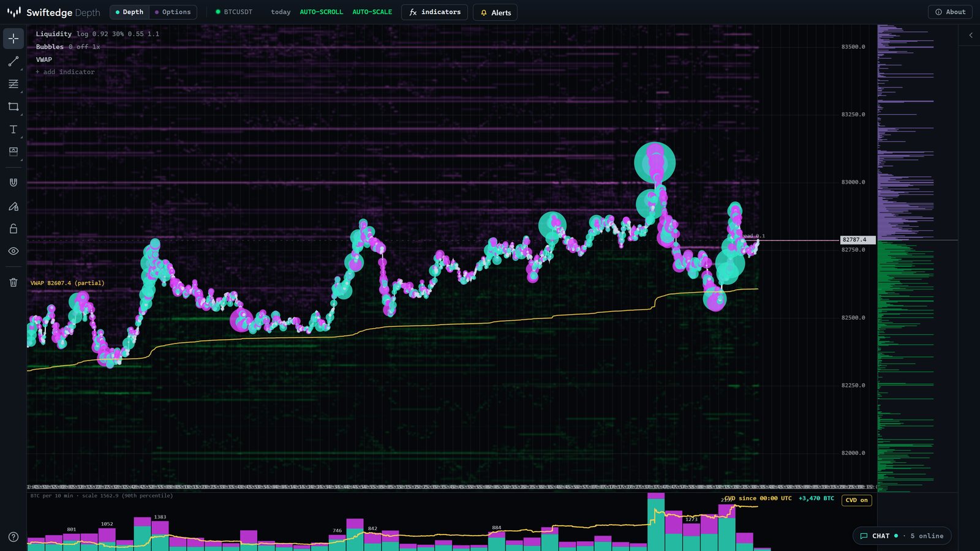Open the today date range selector
Image resolution: width=980 pixels, height=551 pixels.
coord(281,12)
